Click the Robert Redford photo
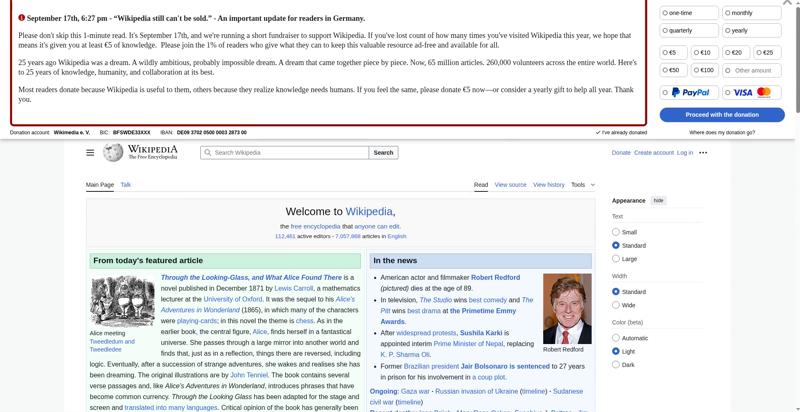This screenshot has width=800, height=412. pos(567,308)
